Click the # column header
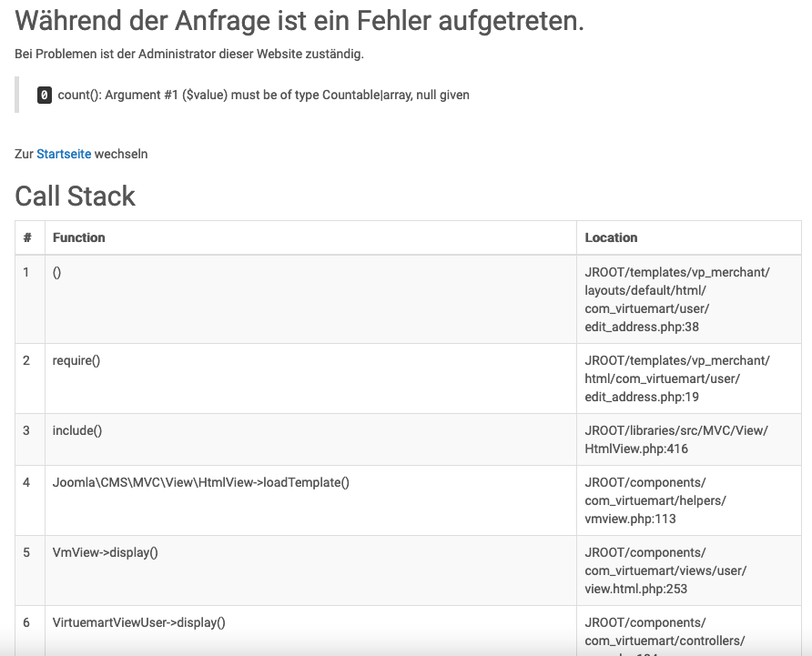812x656 pixels. 27,237
